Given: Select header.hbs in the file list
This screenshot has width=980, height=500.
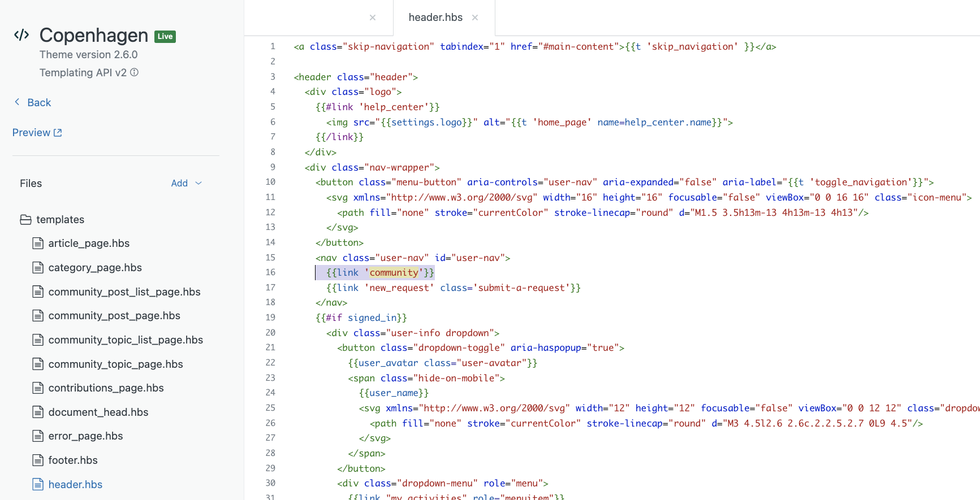Looking at the screenshot, I should pos(75,485).
